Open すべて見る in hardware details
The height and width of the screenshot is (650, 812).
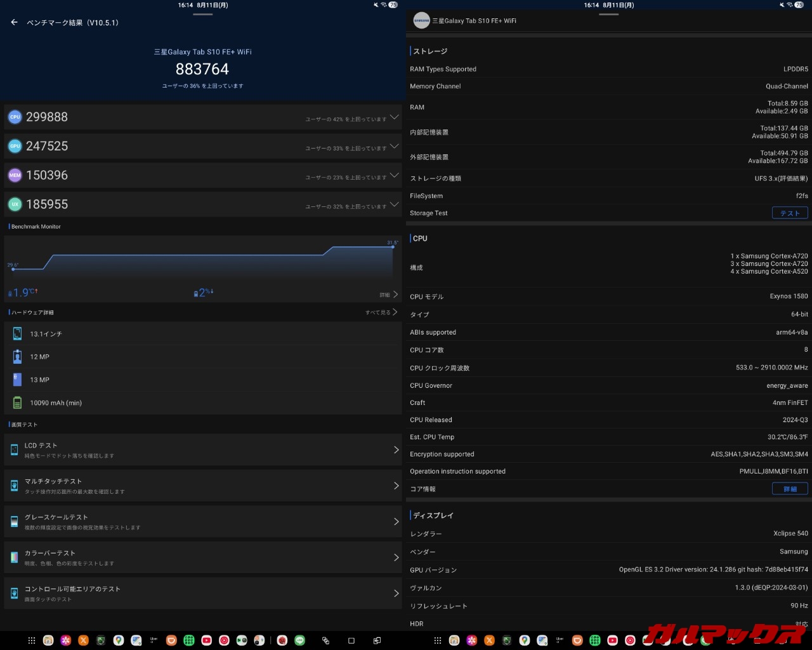(x=381, y=312)
